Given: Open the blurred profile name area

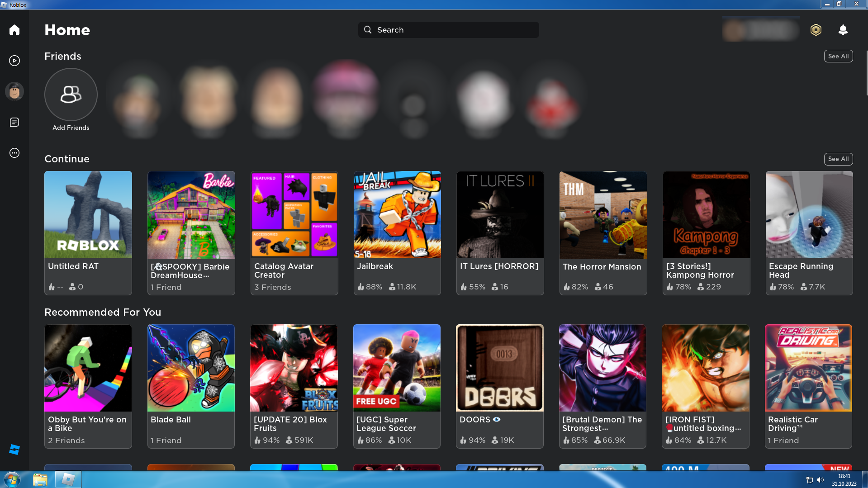Looking at the screenshot, I should [761, 30].
